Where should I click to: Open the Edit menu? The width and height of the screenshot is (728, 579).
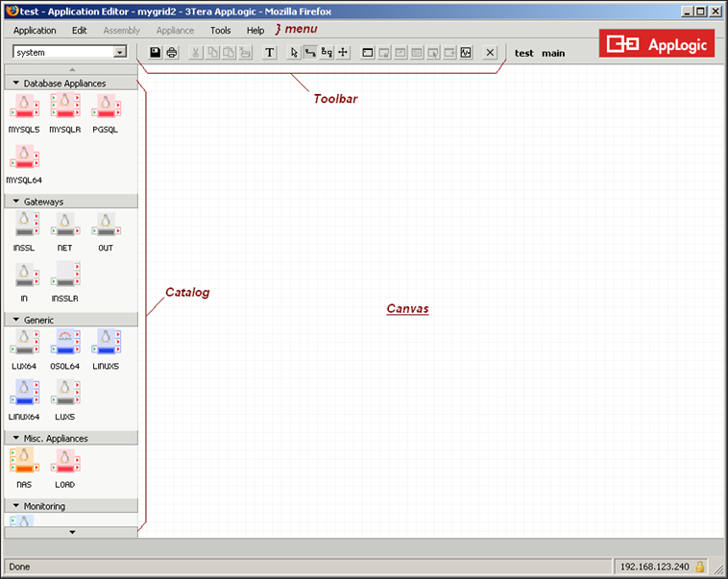(x=80, y=30)
